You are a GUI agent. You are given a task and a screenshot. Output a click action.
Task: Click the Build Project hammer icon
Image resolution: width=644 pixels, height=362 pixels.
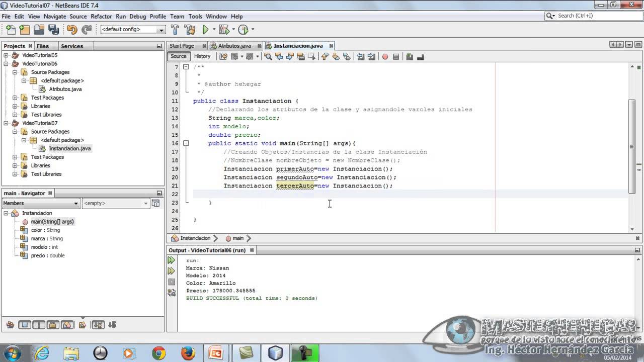[x=175, y=30]
